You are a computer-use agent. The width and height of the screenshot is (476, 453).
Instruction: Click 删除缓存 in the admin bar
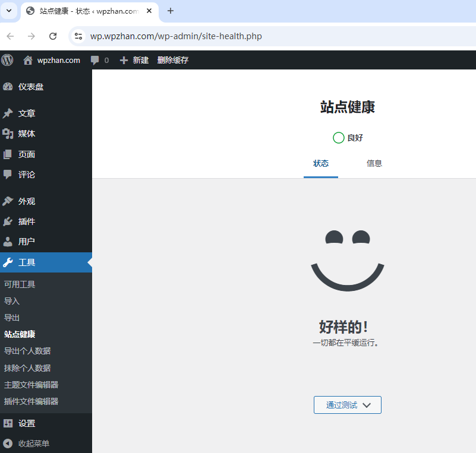click(x=172, y=61)
